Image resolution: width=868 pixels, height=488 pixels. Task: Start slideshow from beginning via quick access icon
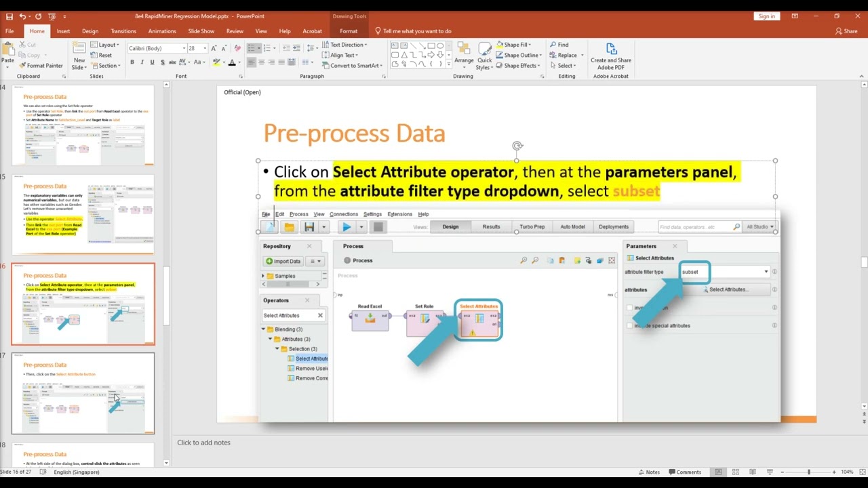(52, 16)
